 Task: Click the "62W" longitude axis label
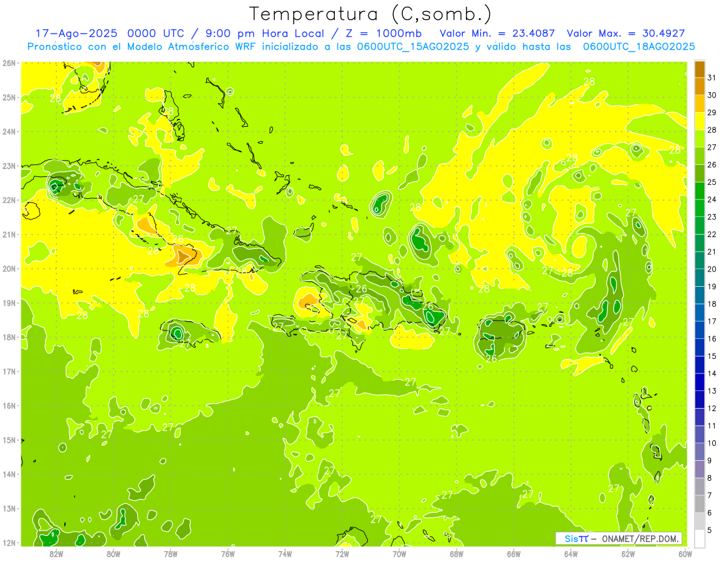(x=628, y=554)
